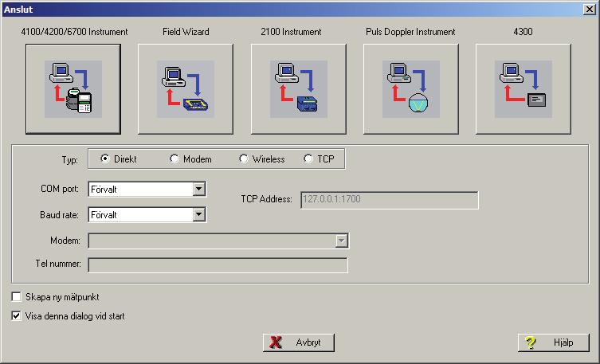Click the 'TCP Address:' label

coord(266,199)
